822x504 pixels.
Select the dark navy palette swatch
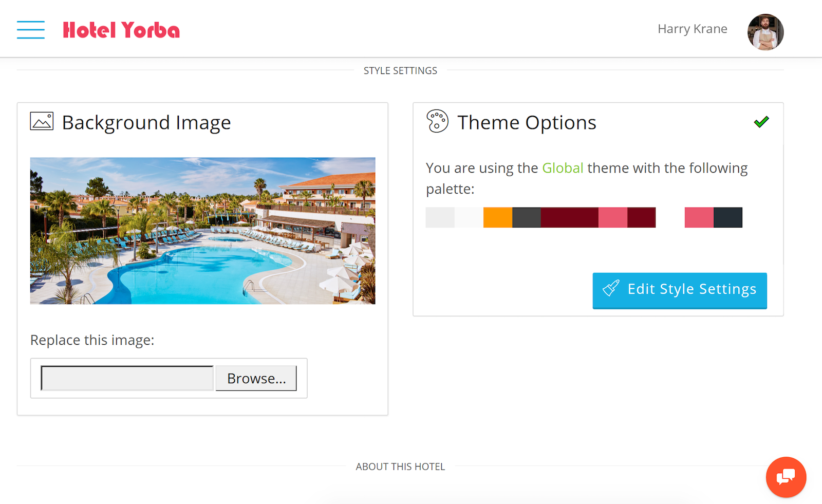point(728,217)
